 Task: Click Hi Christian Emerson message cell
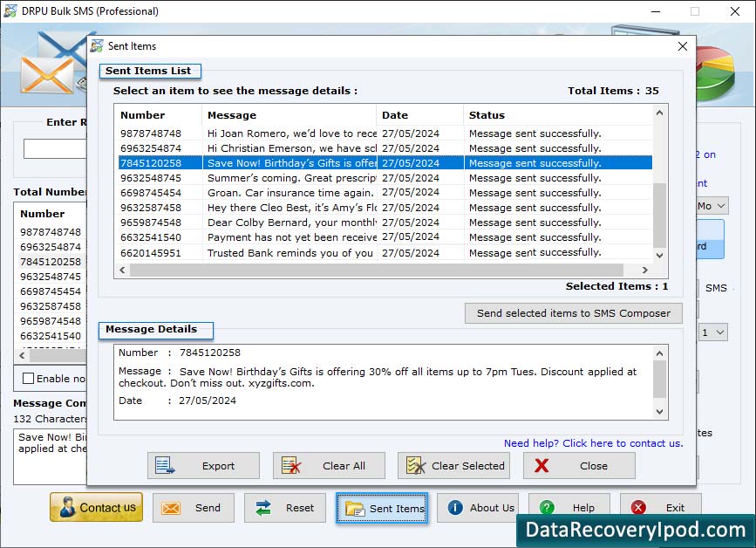(292, 148)
